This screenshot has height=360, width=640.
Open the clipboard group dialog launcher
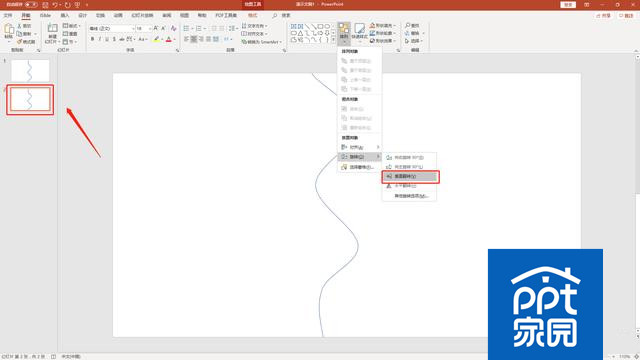(x=39, y=50)
